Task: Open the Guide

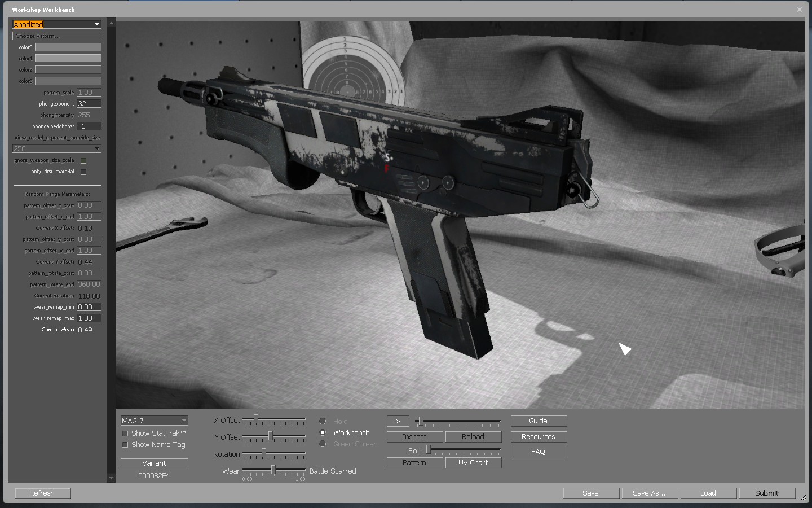Action: click(539, 421)
